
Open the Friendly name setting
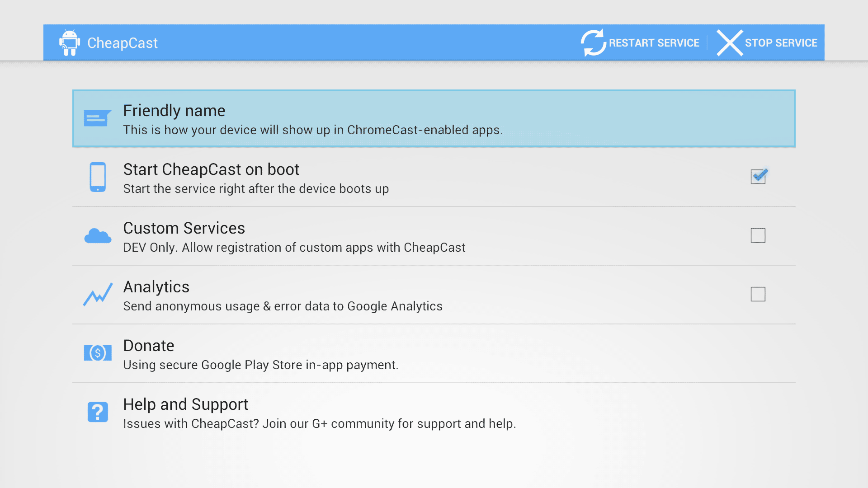click(x=434, y=119)
